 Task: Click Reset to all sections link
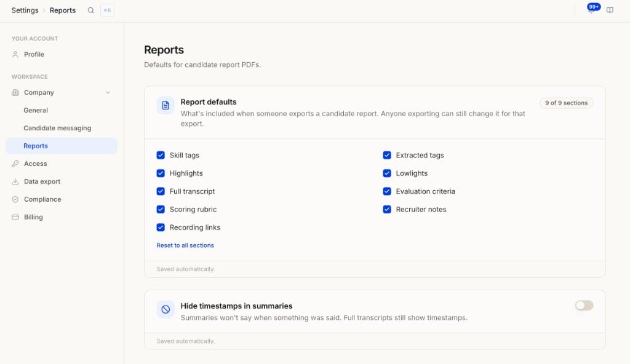185,245
